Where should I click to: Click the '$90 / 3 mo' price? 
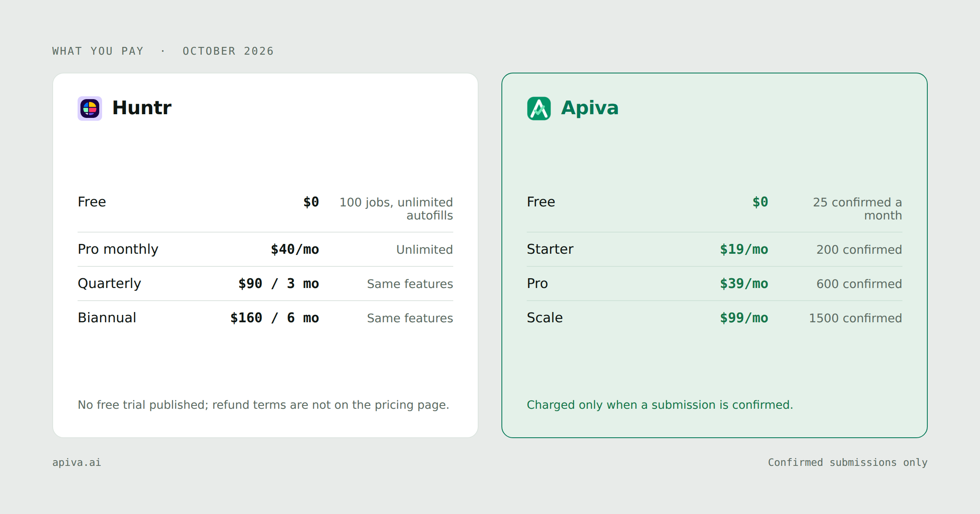[278, 284]
